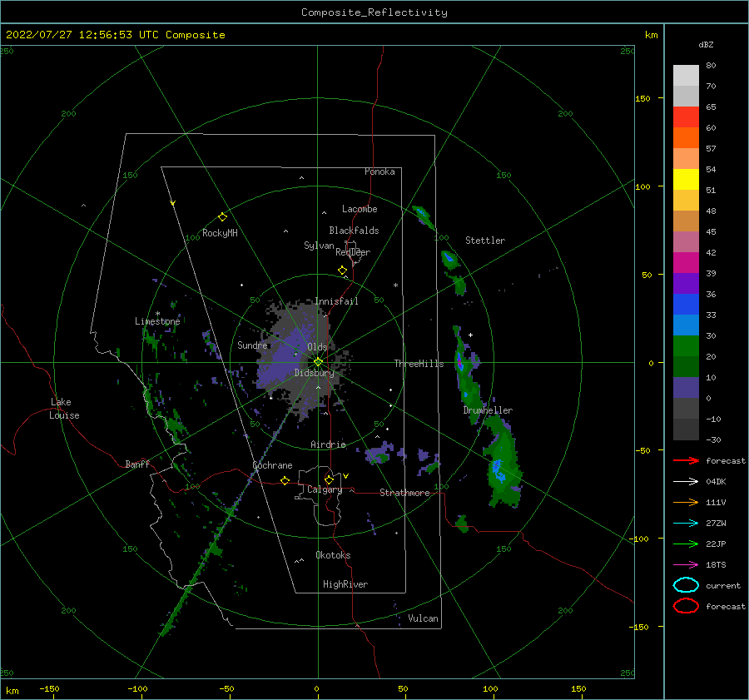Image resolution: width=749 pixels, height=700 pixels.
Task: Click the 04DK legend text
Action: pyautogui.click(x=716, y=482)
